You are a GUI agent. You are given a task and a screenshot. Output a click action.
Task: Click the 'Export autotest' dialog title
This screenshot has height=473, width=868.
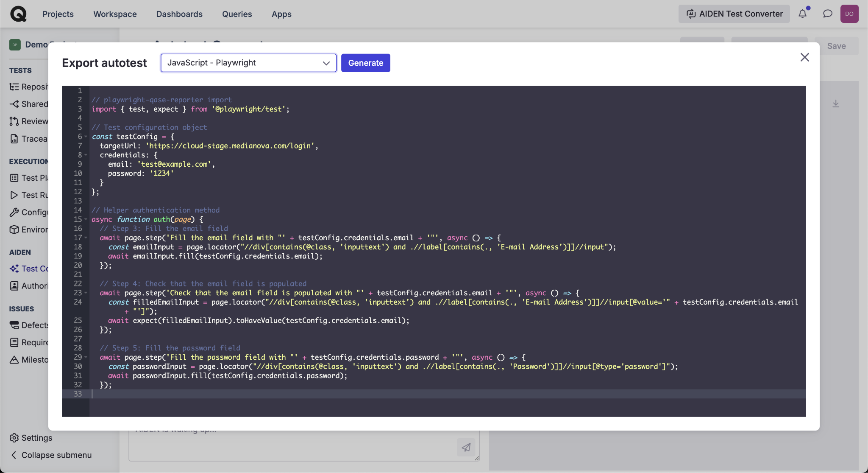pyautogui.click(x=104, y=63)
